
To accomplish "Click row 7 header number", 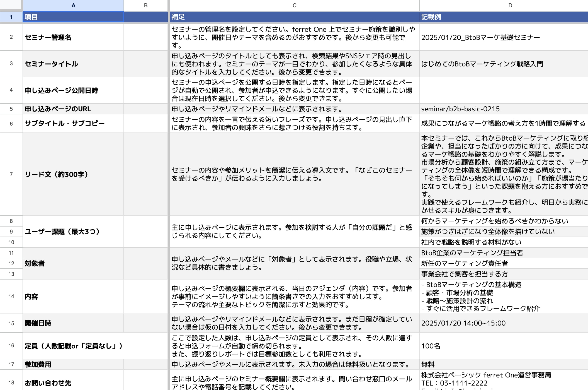I will point(11,174).
